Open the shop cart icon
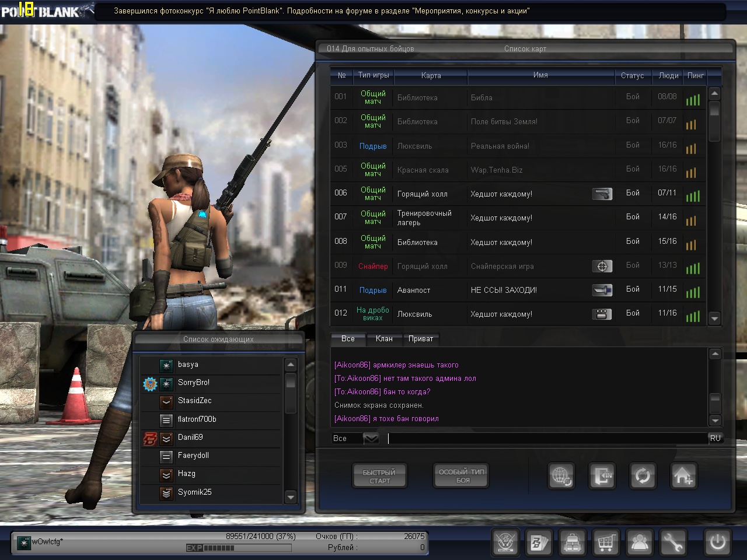 606,542
